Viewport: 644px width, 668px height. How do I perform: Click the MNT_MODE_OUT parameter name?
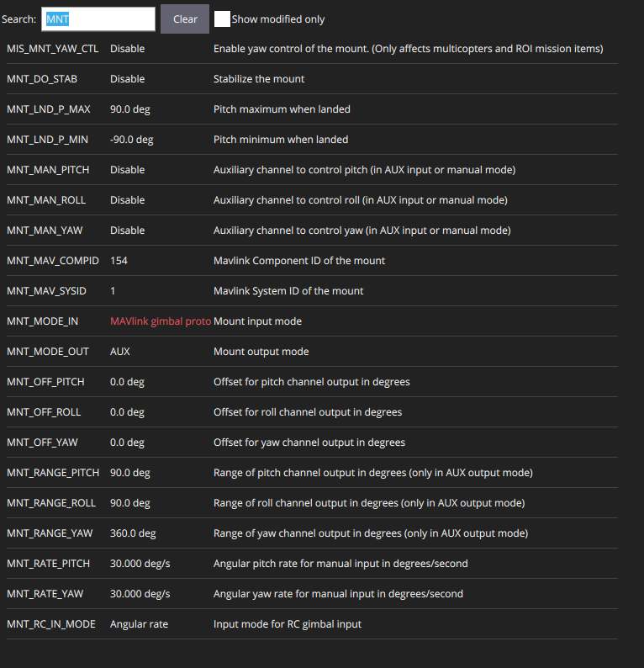click(48, 351)
